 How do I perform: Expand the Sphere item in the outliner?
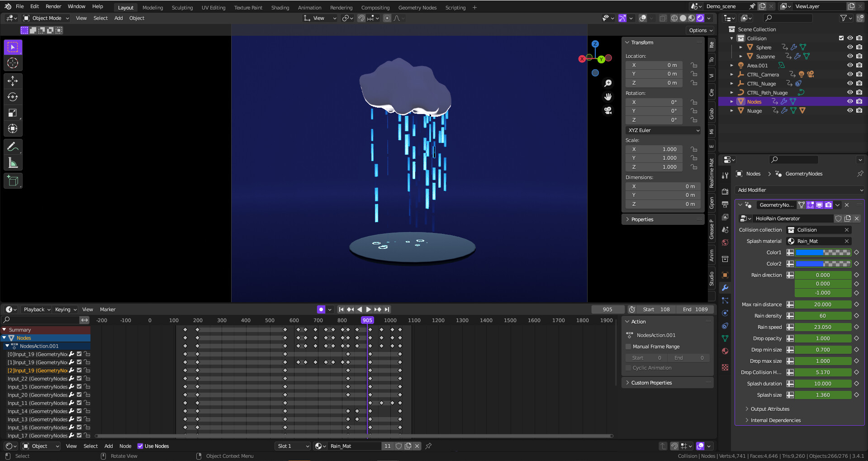[741, 47]
